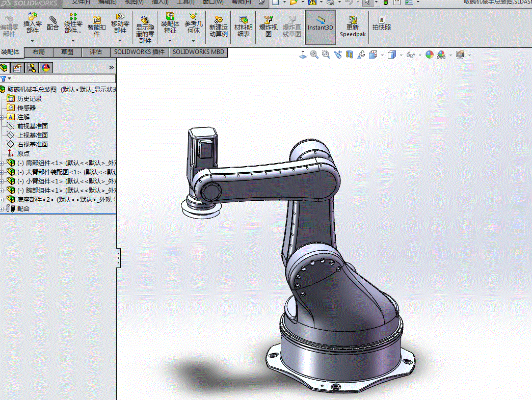Click the filter funnel icon in tree panel

click(x=4, y=78)
